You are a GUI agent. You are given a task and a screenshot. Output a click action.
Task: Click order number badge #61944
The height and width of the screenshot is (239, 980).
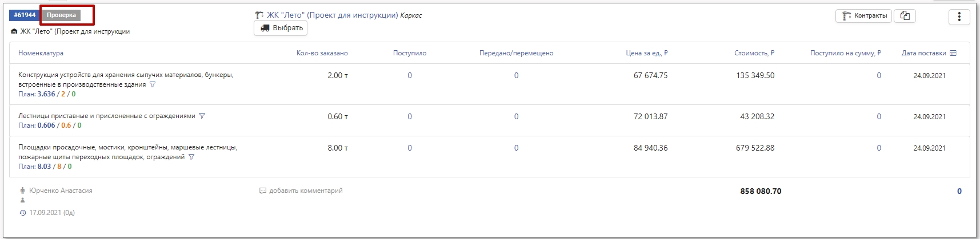coord(25,15)
